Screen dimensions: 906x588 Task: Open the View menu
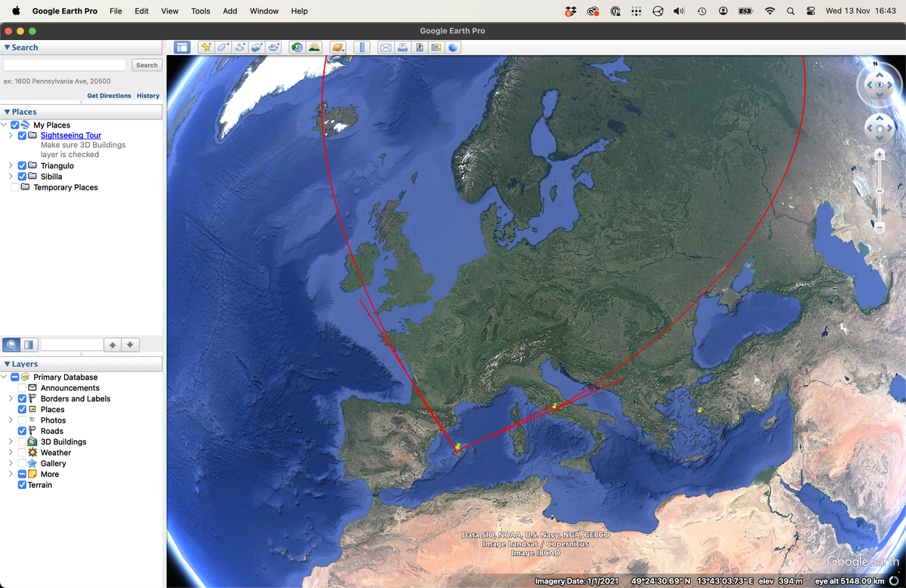click(170, 11)
